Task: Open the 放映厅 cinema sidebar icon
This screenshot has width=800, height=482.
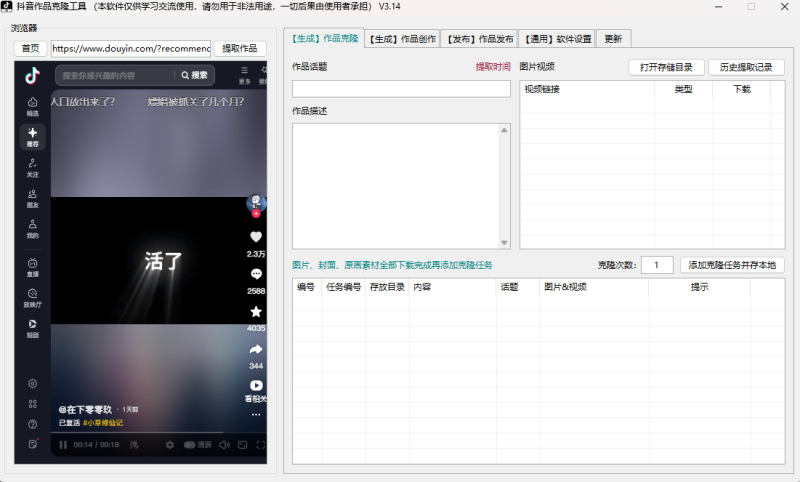Action: click(x=33, y=298)
